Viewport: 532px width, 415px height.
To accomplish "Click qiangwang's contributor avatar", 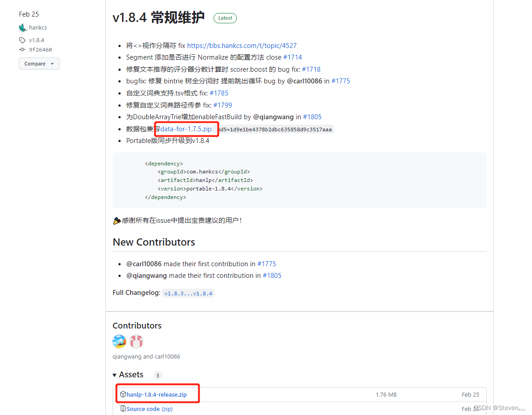I will pos(119,341).
